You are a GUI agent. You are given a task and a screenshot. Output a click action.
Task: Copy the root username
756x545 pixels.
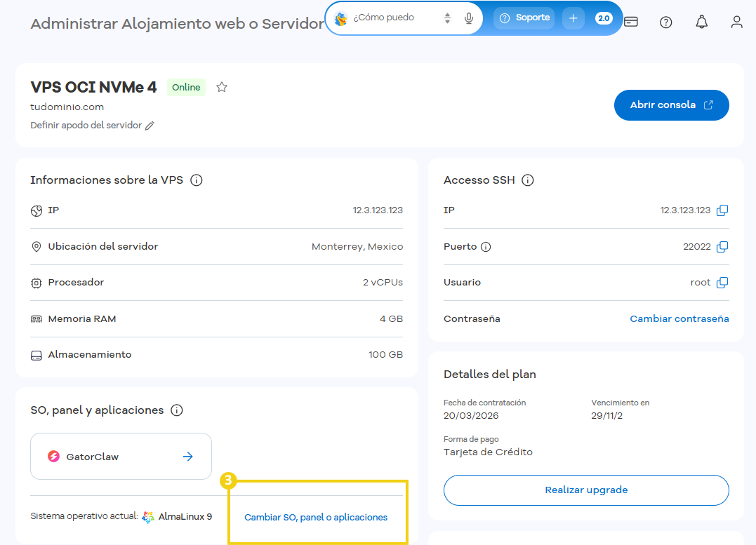[x=722, y=283]
